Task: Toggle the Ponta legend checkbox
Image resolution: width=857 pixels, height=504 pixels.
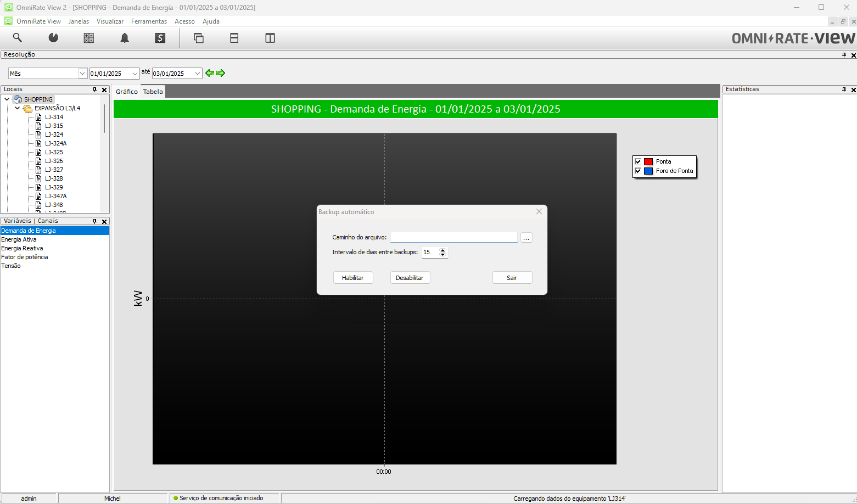Action: (638, 161)
